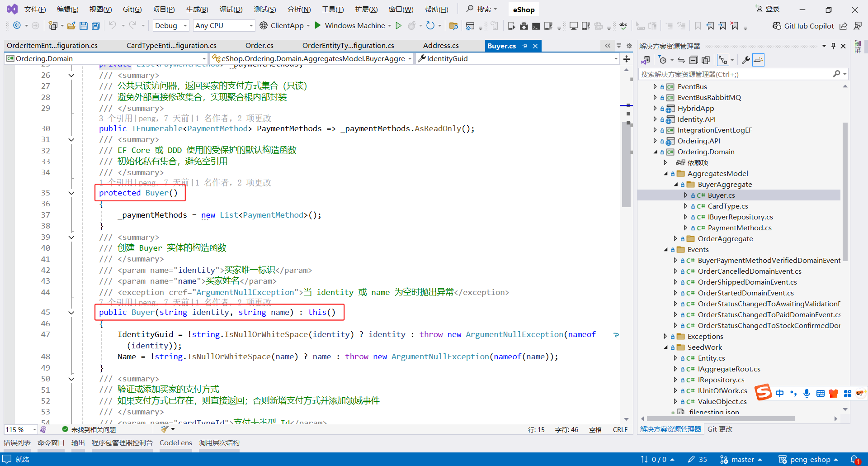
Task: Click the terminal window icon in the toolbar
Action: (x=536, y=26)
